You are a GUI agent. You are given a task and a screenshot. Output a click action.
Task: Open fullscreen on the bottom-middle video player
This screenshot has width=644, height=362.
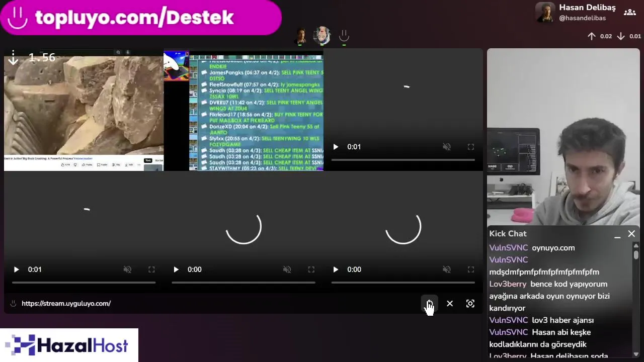pyautogui.click(x=311, y=269)
